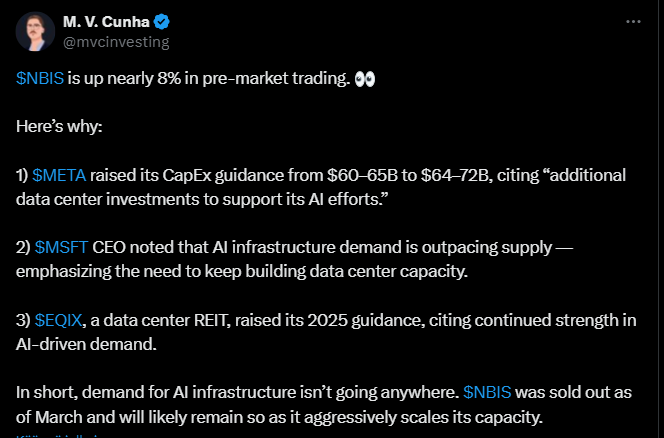Select the $EQIX cashtag link
Viewport: 664px width, 438px height.
[59, 320]
